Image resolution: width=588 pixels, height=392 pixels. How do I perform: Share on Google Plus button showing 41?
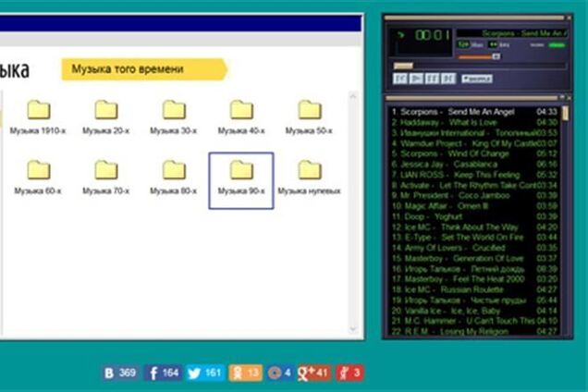click(x=314, y=373)
